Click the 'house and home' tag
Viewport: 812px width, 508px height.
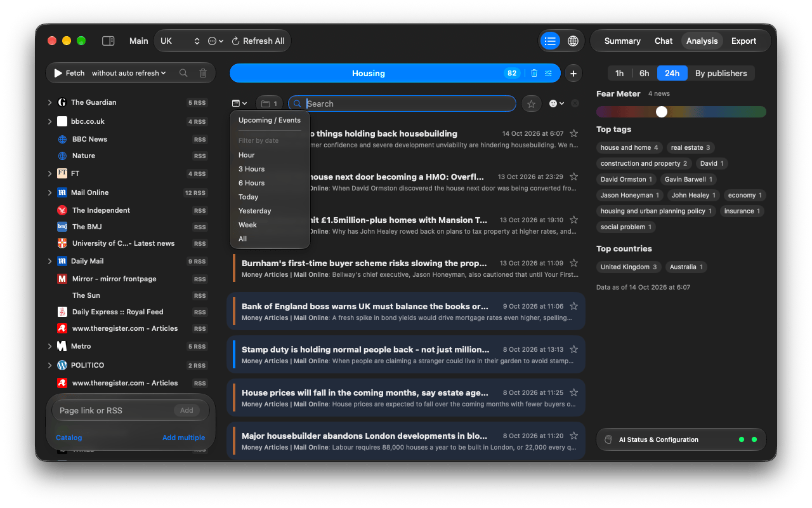pos(630,147)
